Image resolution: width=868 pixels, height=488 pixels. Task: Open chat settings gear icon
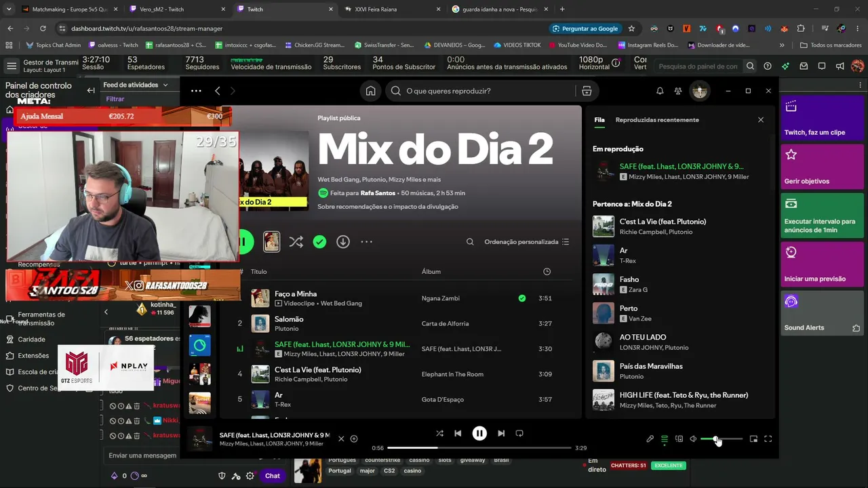pos(250,476)
